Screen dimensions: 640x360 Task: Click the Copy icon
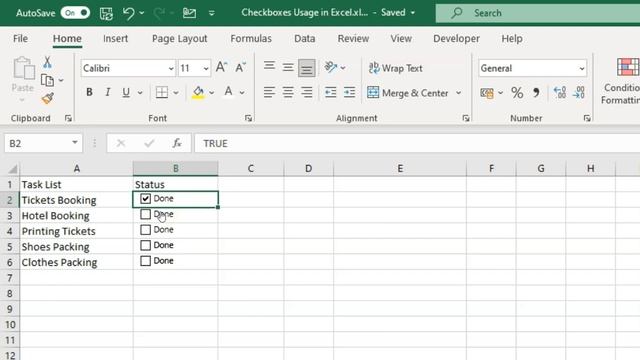[x=47, y=80]
